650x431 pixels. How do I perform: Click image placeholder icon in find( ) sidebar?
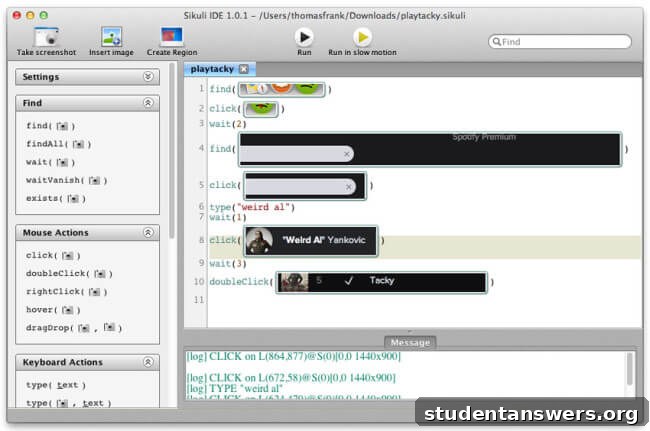(x=62, y=126)
